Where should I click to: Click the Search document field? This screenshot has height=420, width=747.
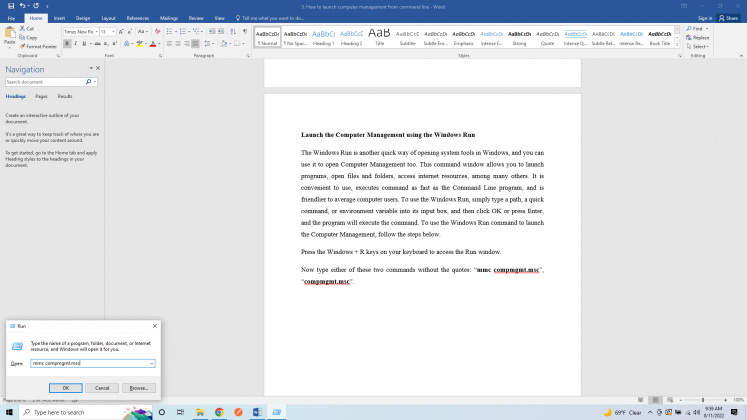(x=47, y=81)
